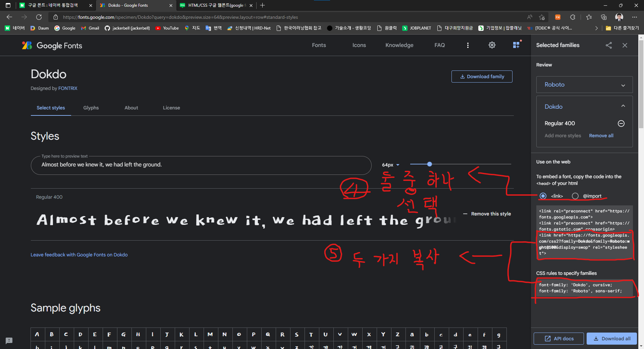Open the Knowledge navigation item

coord(399,45)
